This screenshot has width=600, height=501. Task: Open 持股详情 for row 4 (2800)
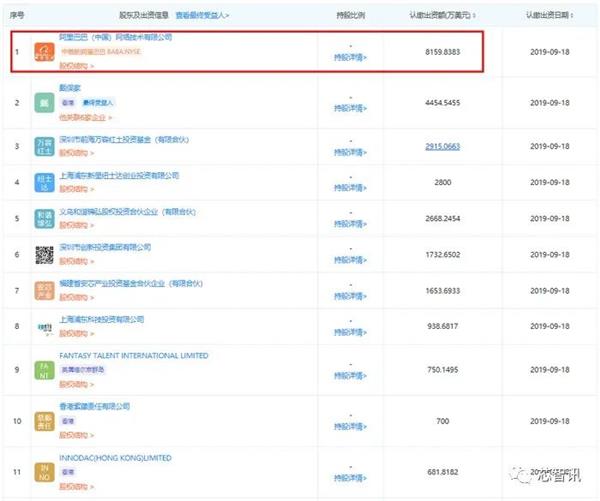pos(351,188)
